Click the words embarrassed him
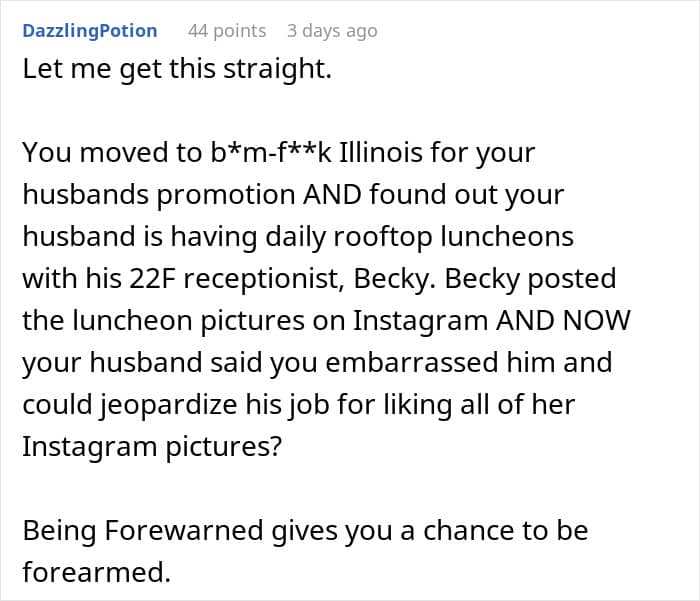This screenshot has height=601, width=700. coord(490,362)
